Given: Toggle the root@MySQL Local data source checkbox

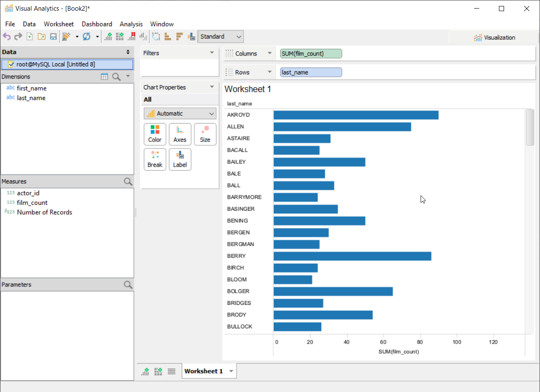Looking at the screenshot, I should (x=11, y=65).
